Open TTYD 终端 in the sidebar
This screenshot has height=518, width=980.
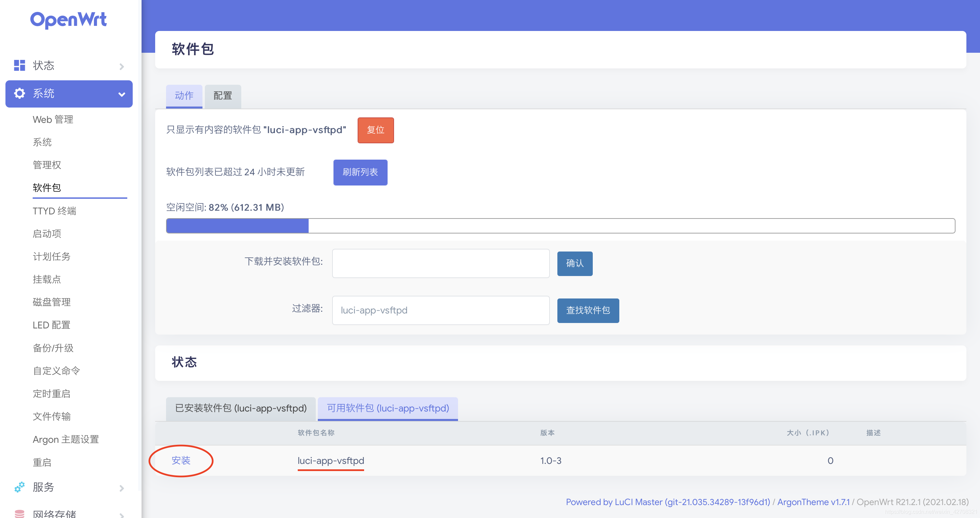coord(54,211)
